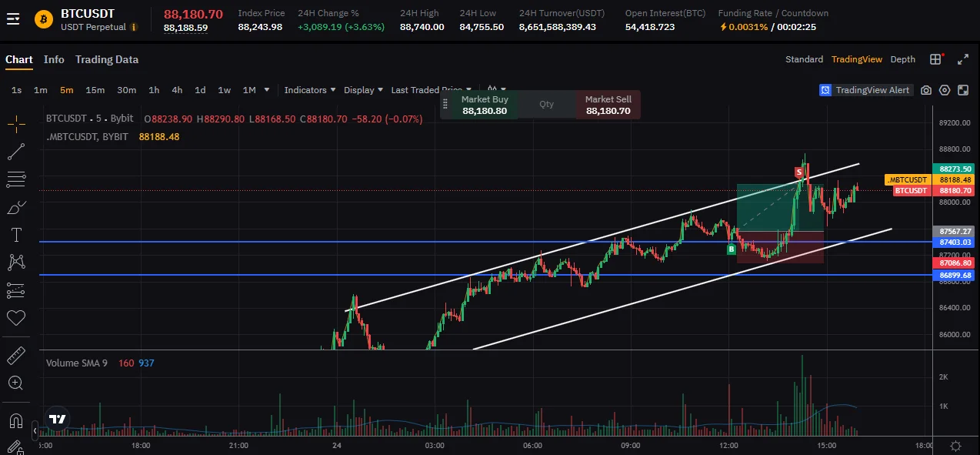Set interval to 4h
980x455 pixels.
click(177, 90)
